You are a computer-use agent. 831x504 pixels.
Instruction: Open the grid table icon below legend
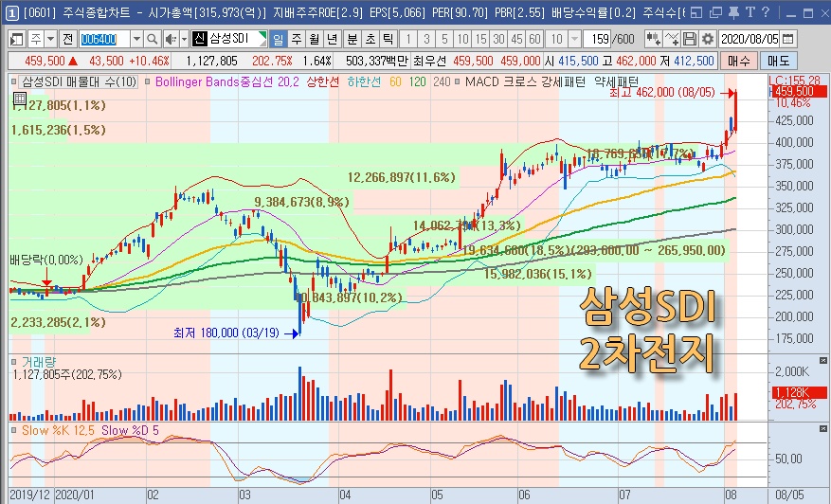pos(19,99)
